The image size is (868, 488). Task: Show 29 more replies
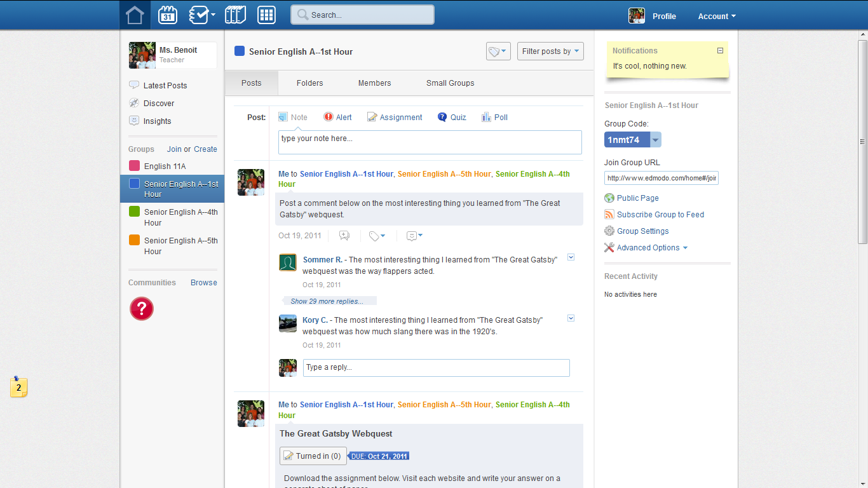click(327, 301)
